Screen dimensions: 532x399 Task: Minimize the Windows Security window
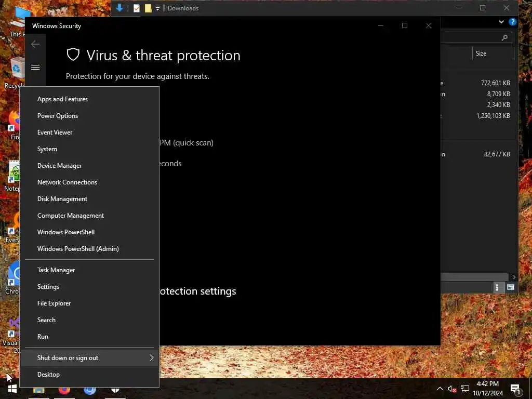[x=381, y=25]
